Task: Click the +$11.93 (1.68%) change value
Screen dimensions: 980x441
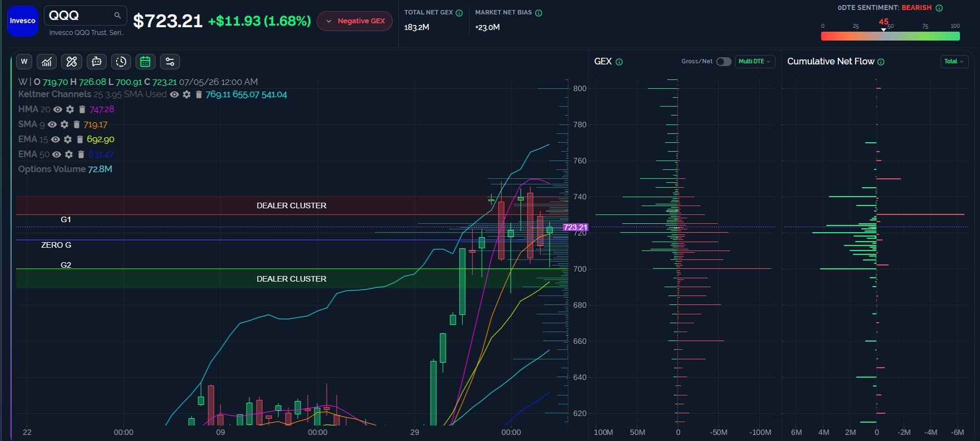Action: click(x=259, y=21)
